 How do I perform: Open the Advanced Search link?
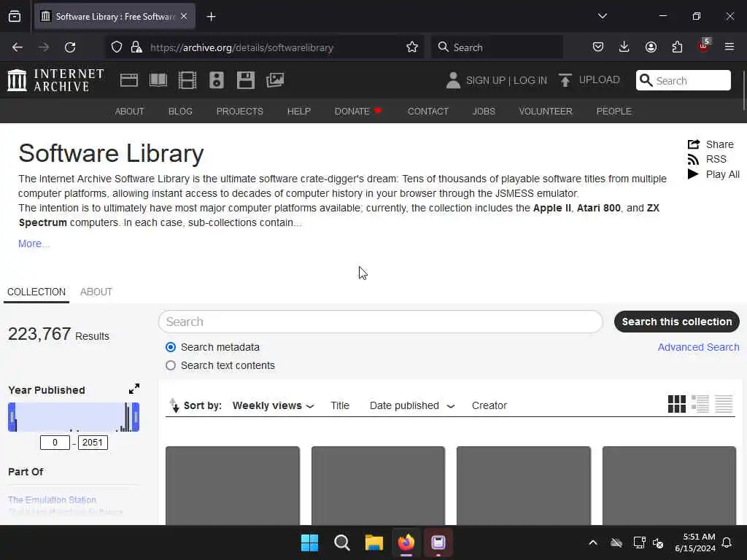698,347
